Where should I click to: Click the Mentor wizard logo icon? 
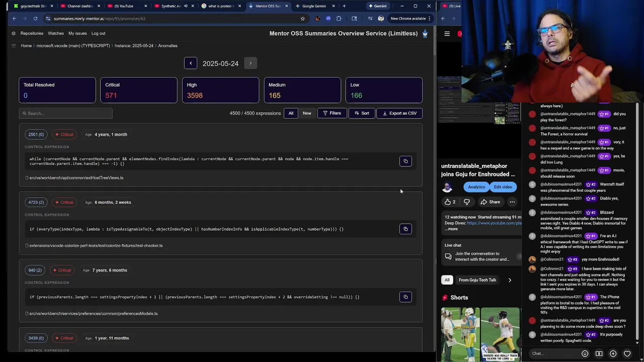click(x=425, y=34)
